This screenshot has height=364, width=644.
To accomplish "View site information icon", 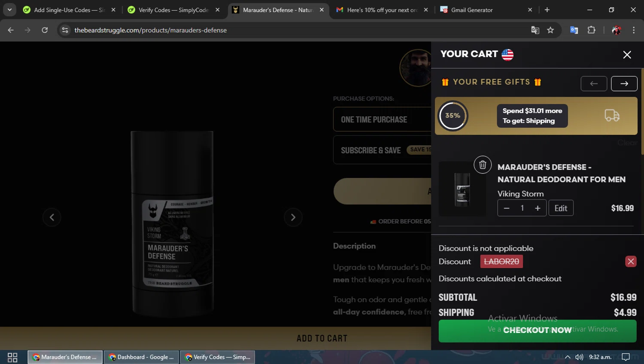I will click(x=65, y=30).
